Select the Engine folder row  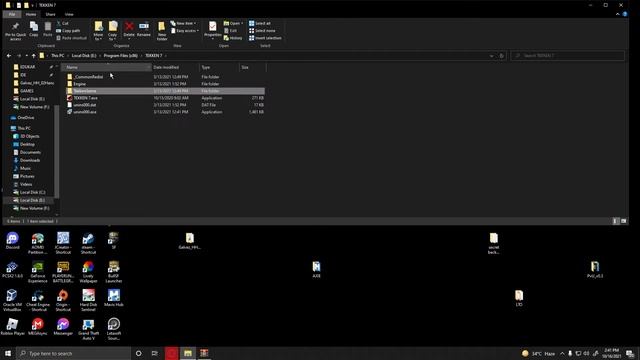165,84
